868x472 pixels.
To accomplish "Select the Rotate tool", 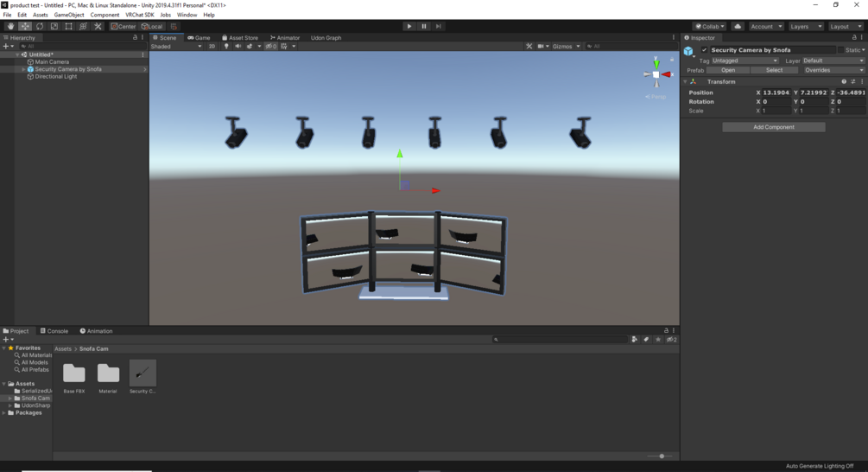I will (x=40, y=26).
